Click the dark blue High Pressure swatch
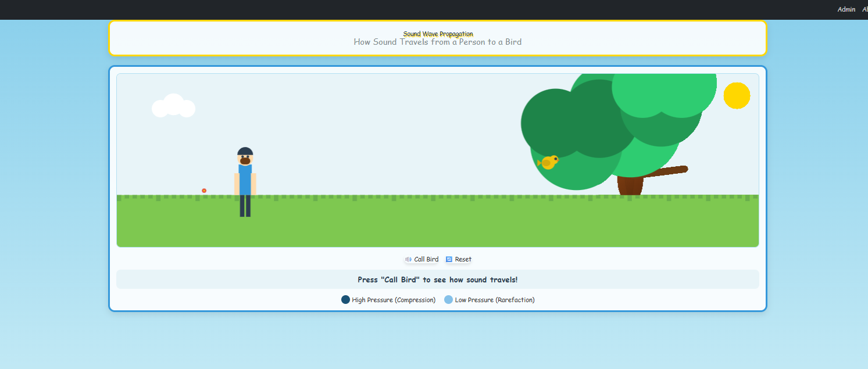 [345, 300]
